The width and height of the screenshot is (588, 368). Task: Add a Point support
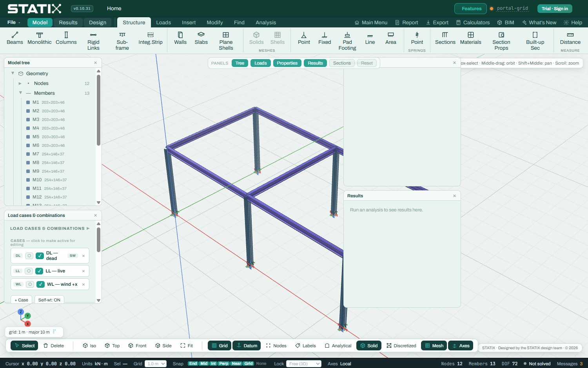click(x=304, y=38)
